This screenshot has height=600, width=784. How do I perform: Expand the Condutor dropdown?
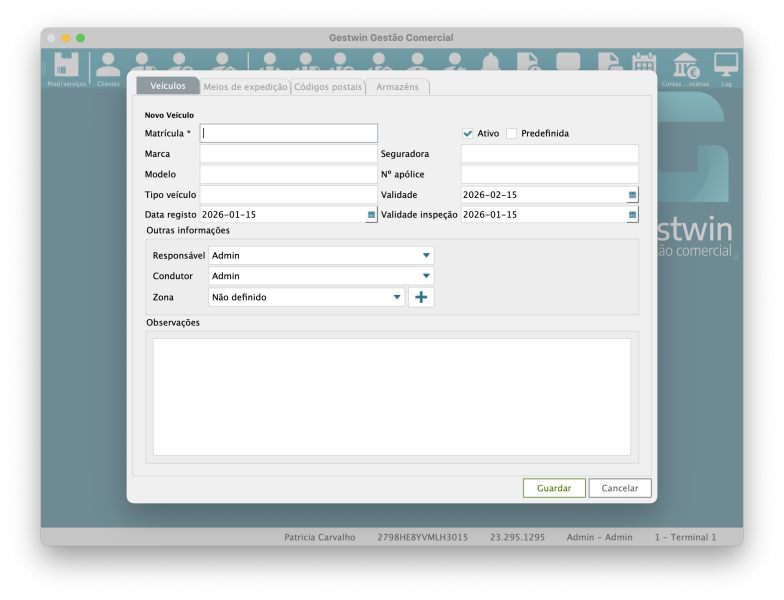pos(427,276)
